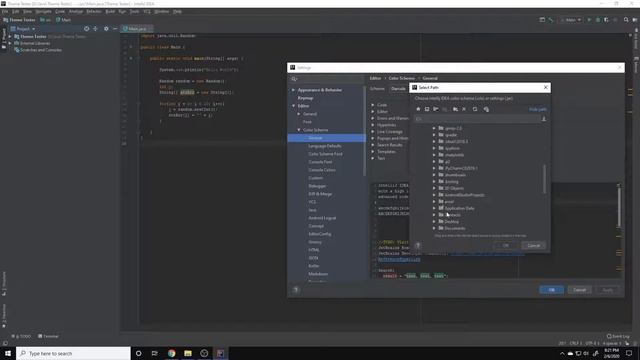
Task: Jump to desktop directory icon in Select Path
Action: pos(427,109)
